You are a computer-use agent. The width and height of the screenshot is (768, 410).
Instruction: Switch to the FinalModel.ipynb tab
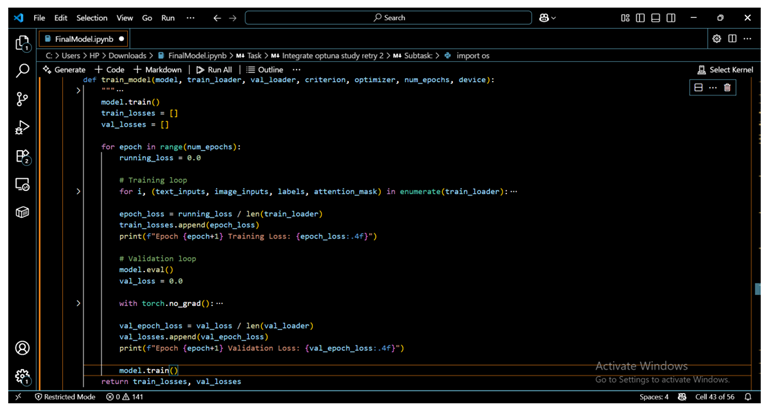tap(84, 39)
